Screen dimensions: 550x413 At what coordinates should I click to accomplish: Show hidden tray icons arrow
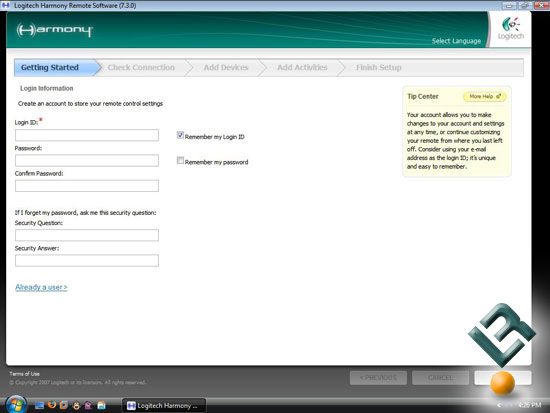499,405
